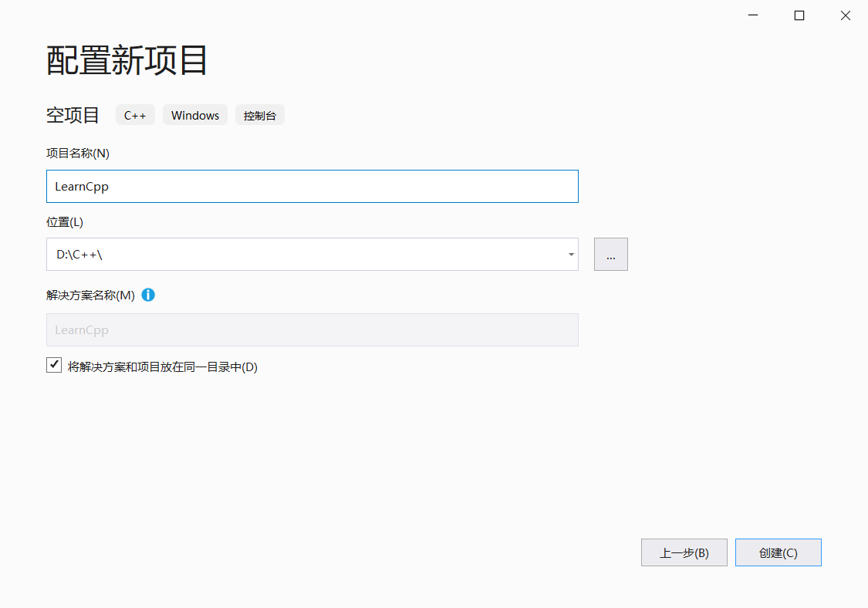Click the browse location "..." button
This screenshot has height=608, width=868.
pos(610,254)
